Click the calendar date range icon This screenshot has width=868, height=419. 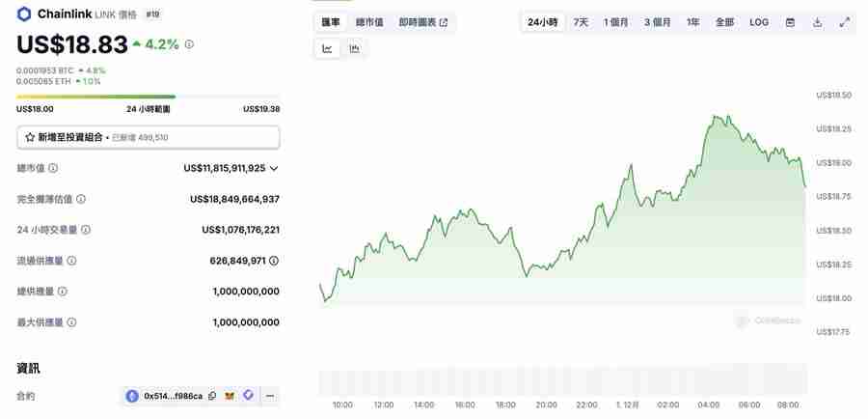[790, 22]
